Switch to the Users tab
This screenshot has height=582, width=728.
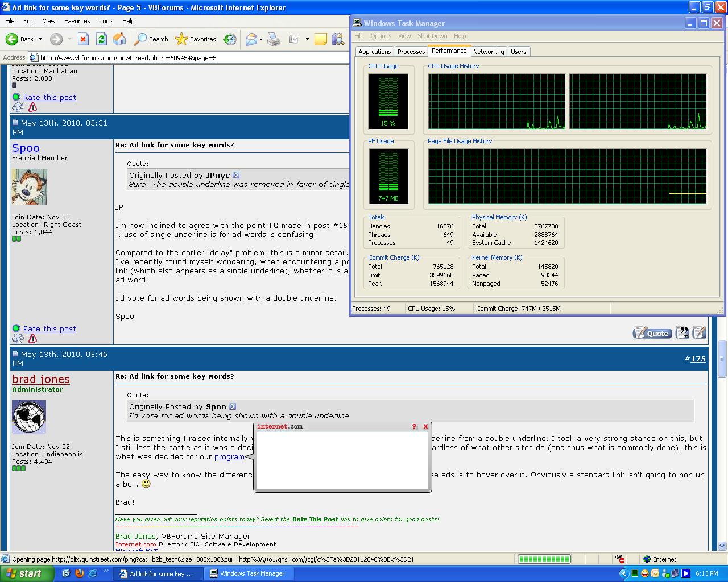pyautogui.click(x=518, y=52)
